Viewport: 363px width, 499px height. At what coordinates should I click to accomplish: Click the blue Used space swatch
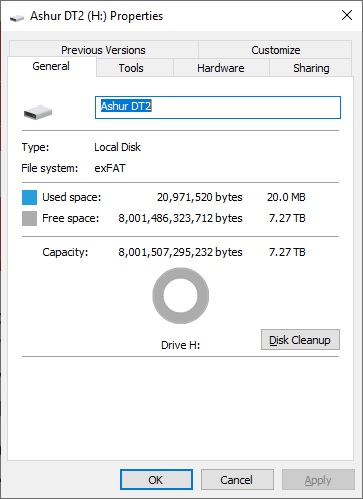coord(29,197)
